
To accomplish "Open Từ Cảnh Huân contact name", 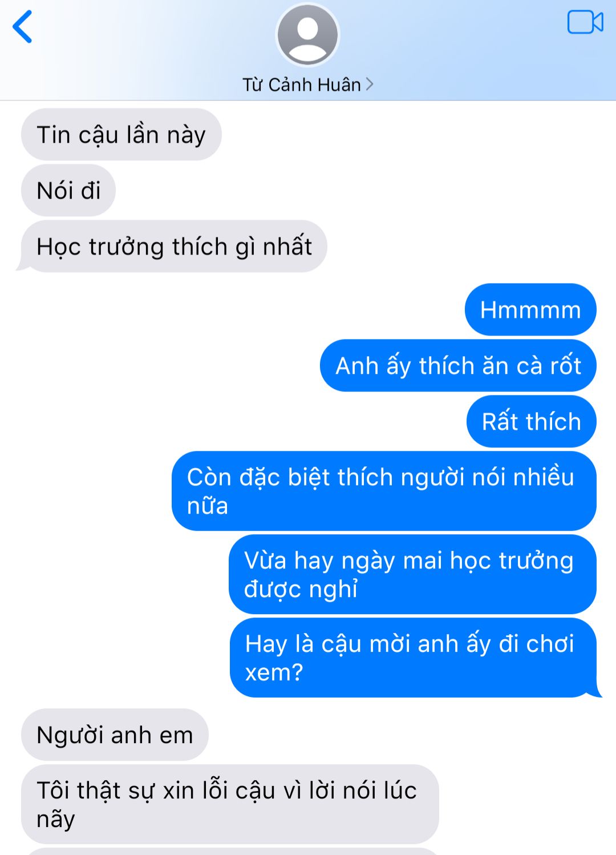I will (302, 84).
